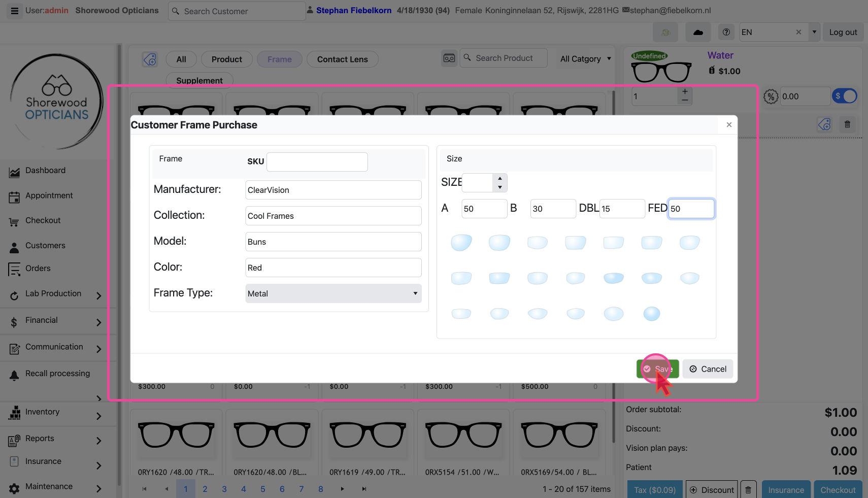Click the Cancel button

point(708,369)
